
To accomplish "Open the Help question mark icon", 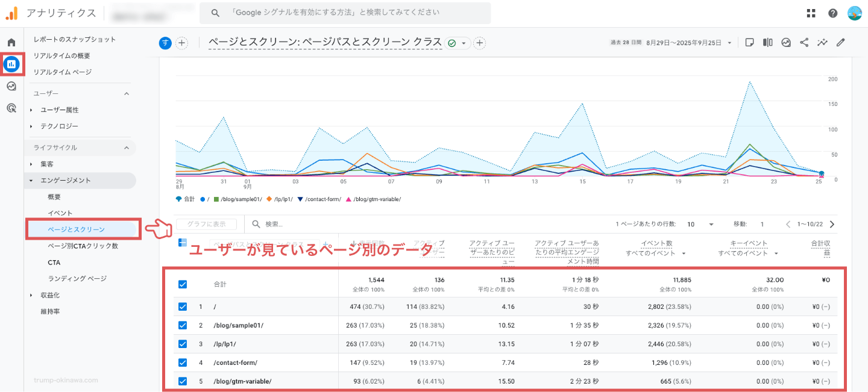I will click(x=833, y=13).
